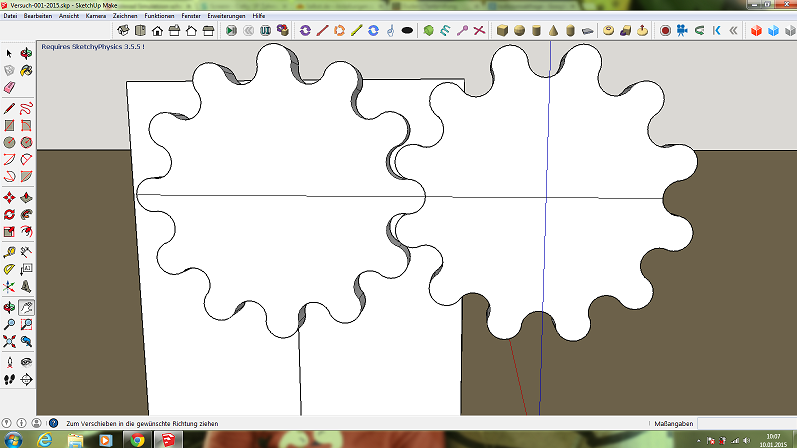Open the Erweiterungen menu
The image size is (797, 448).
pos(226,17)
